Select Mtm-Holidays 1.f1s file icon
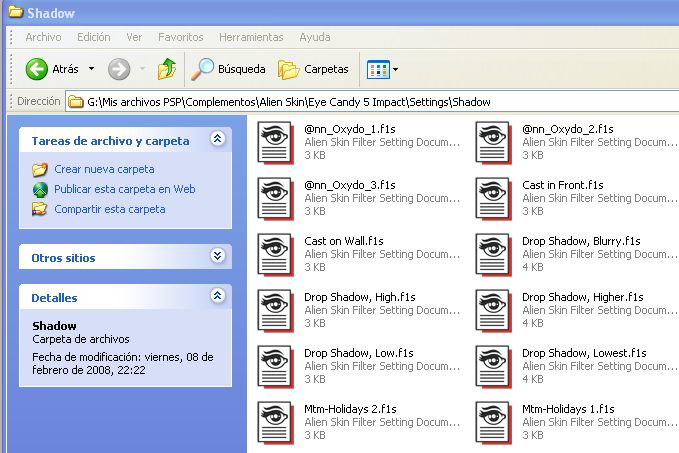679x453 pixels. (x=493, y=423)
